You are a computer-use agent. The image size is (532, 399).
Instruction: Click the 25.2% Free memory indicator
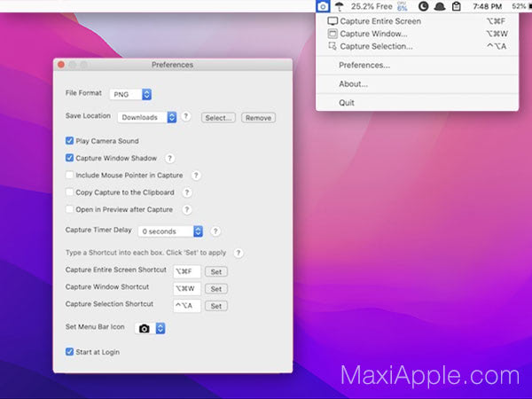click(x=372, y=6)
